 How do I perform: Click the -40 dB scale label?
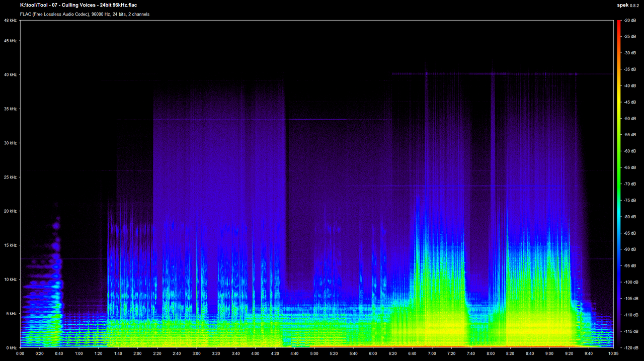tap(630, 86)
